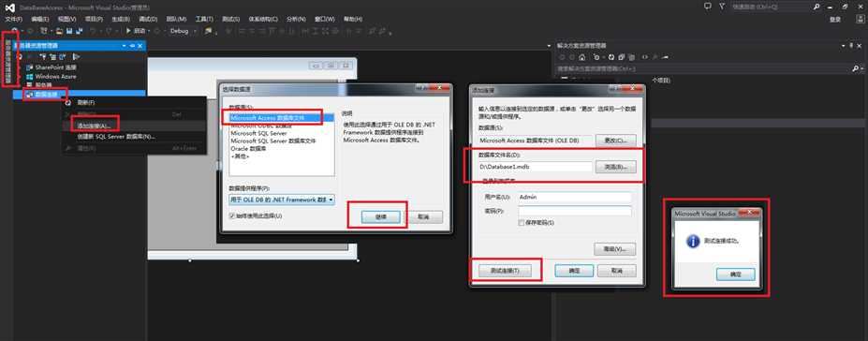This screenshot has width=868, height=341.
Task: Click the Quick Launch magnifier icon
Action: 817,7
